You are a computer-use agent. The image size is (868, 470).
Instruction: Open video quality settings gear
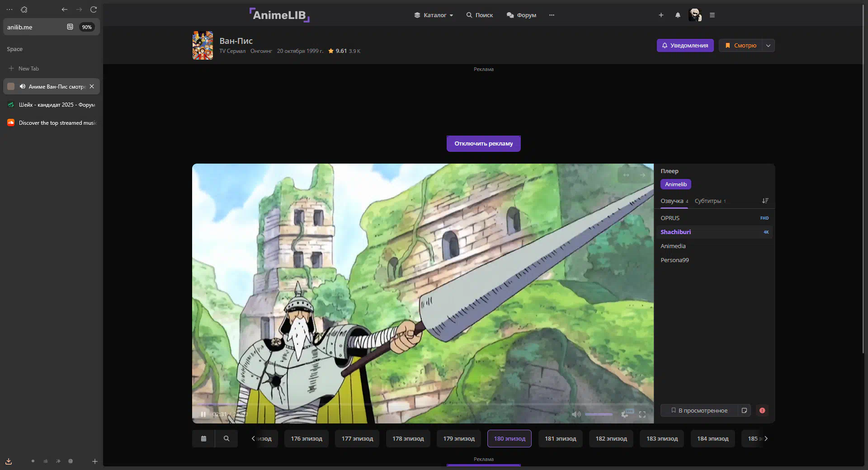coord(625,414)
